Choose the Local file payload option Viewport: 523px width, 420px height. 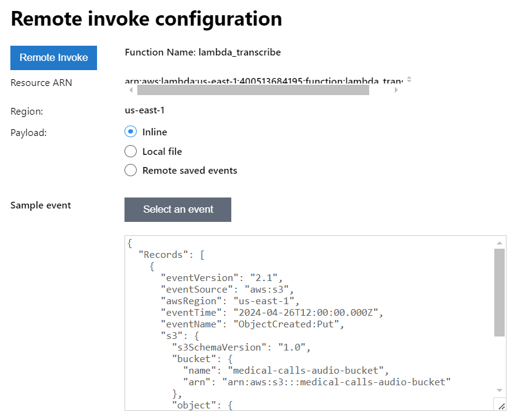coord(130,151)
